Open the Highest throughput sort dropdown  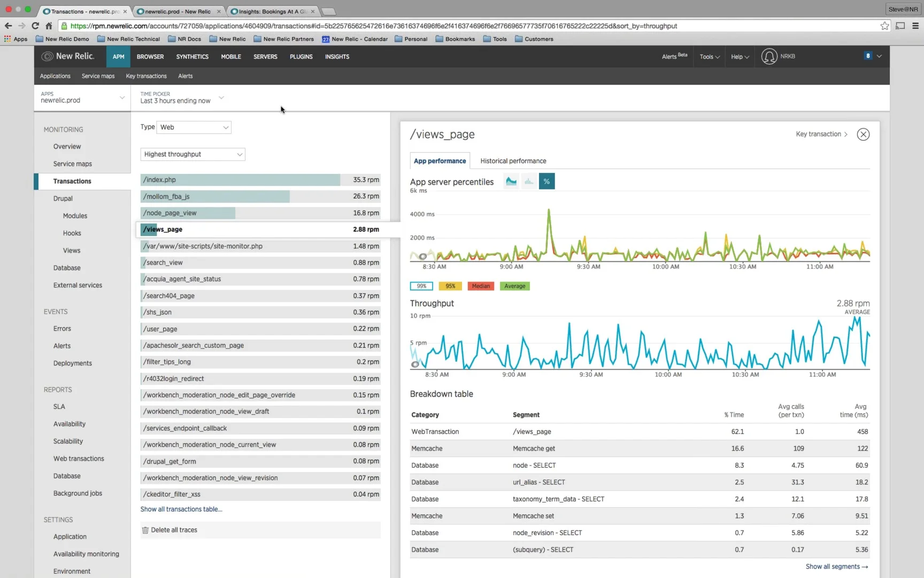[193, 154]
